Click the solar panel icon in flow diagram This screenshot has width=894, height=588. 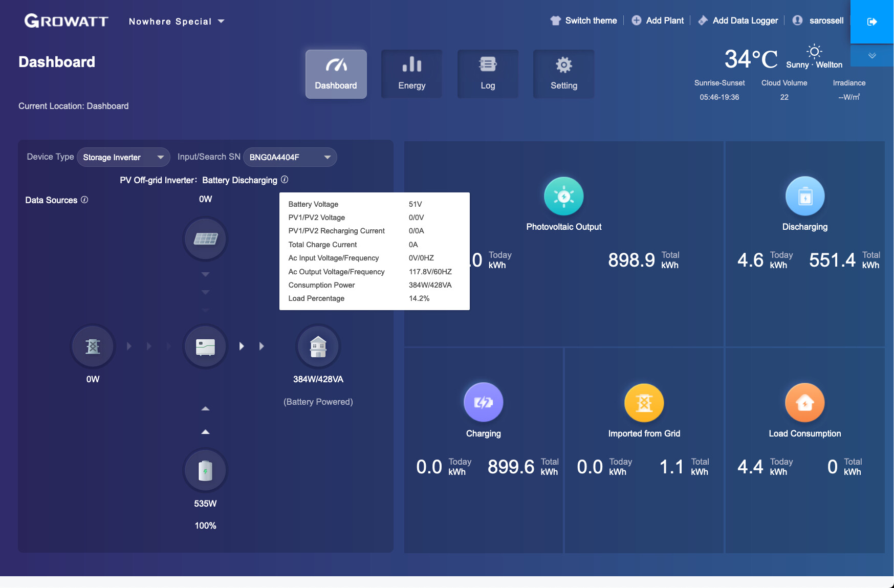coord(205,239)
